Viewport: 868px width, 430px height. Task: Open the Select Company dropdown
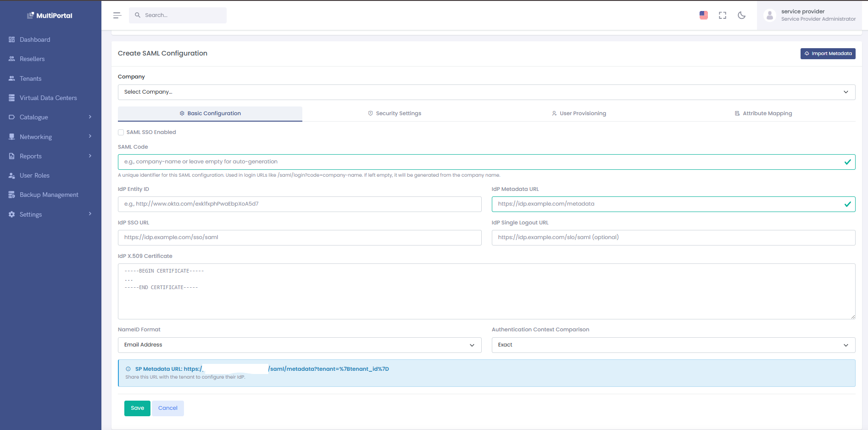click(486, 92)
